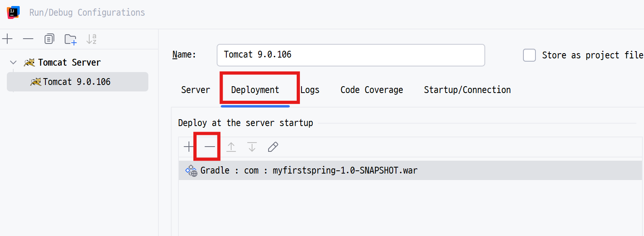Viewport: 644px width, 236px height.
Task: Add a new run configuration
Action: (7, 39)
